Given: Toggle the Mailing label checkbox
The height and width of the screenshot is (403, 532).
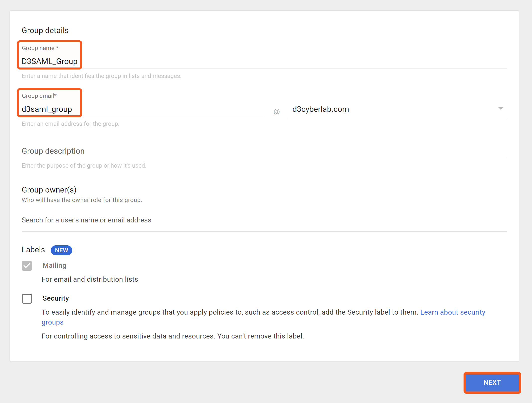Looking at the screenshot, I should point(27,266).
